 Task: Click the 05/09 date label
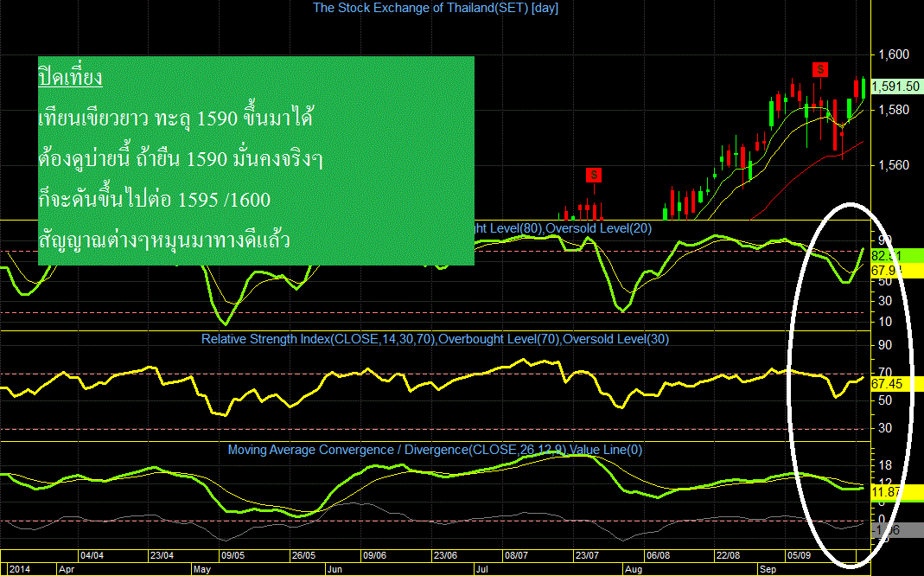[x=799, y=555]
